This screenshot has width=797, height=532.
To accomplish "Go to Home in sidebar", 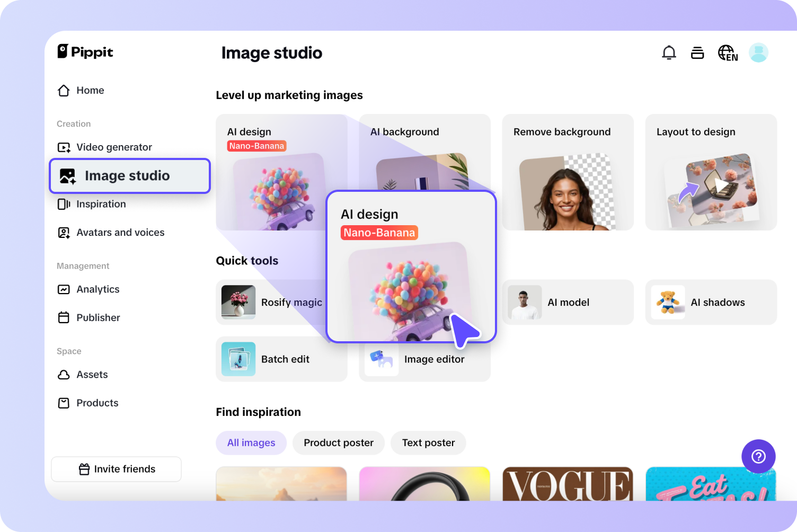I will click(x=90, y=91).
